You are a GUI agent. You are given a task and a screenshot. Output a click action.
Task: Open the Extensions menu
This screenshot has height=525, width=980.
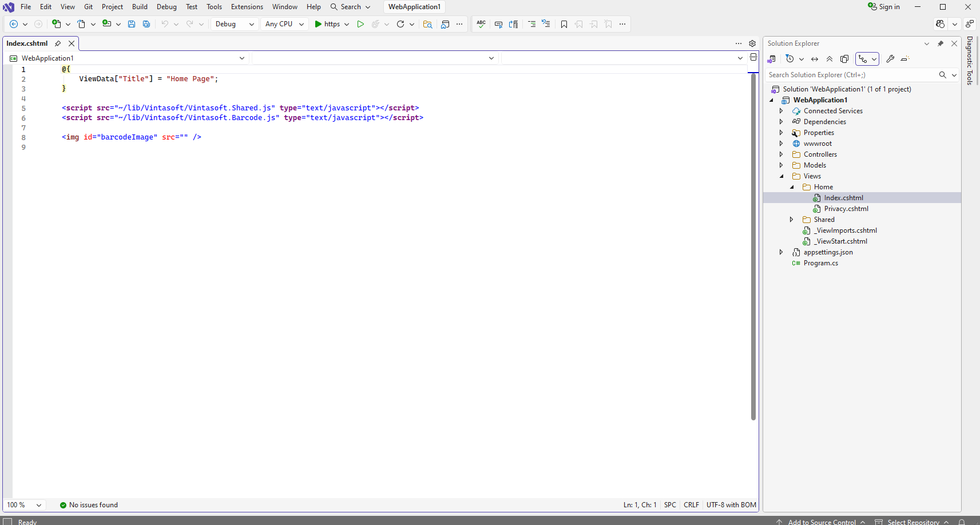coord(247,7)
